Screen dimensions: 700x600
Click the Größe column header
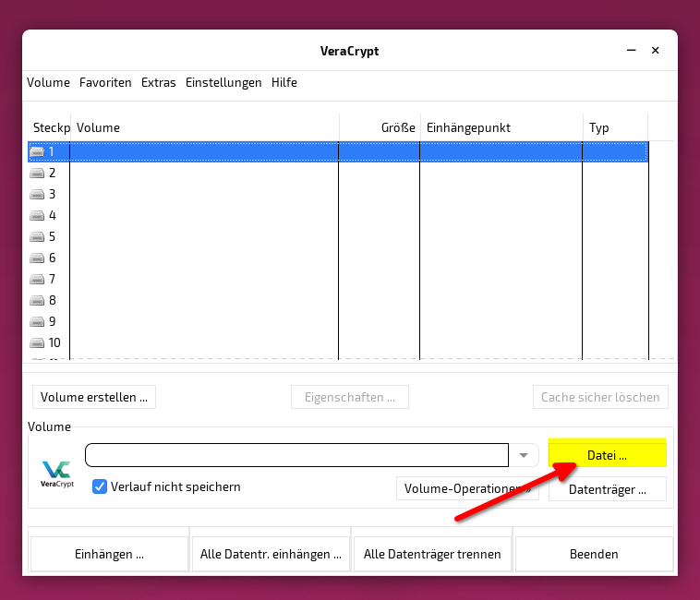[x=380, y=127]
